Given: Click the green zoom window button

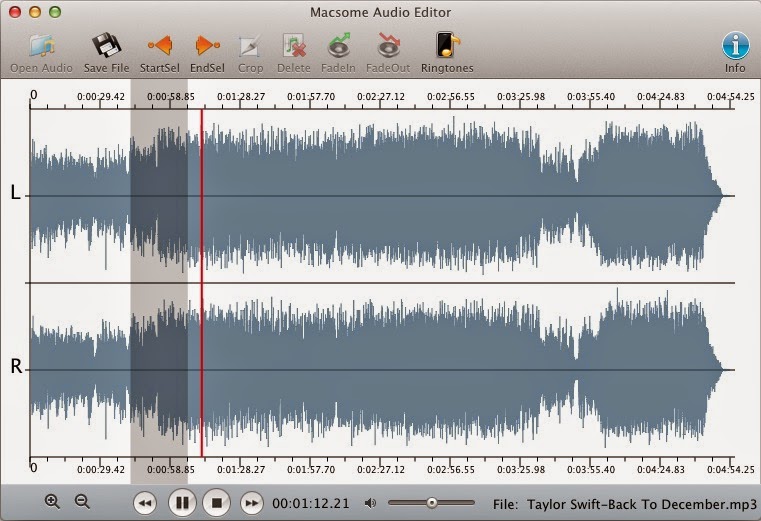Looking at the screenshot, I should pos(55,12).
